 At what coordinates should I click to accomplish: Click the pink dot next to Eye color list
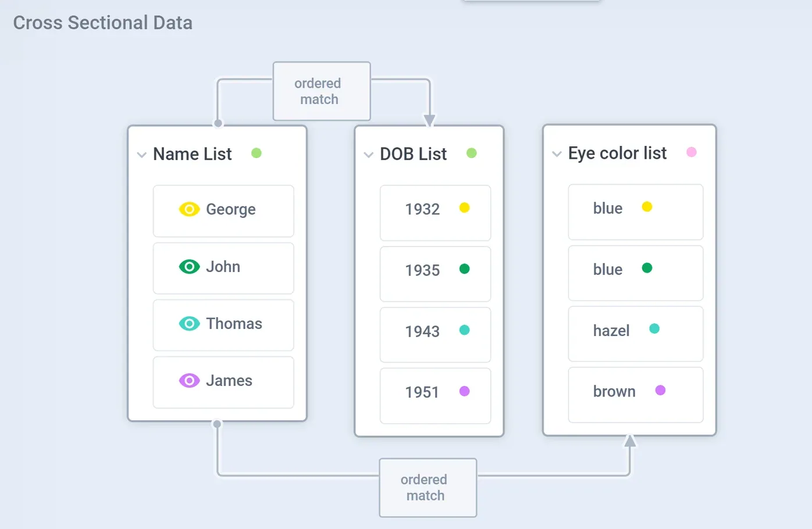(x=692, y=152)
